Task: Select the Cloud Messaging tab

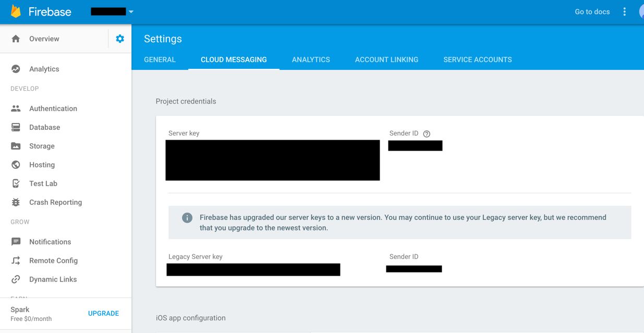Action: (234, 59)
